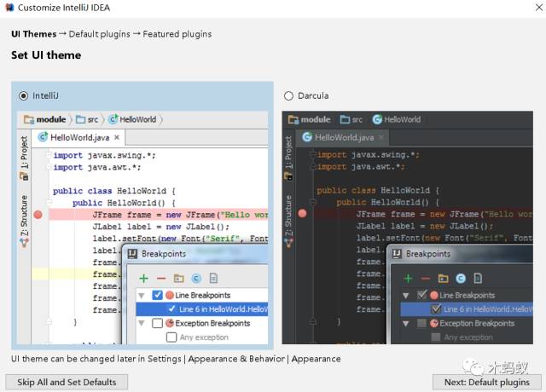
Task: Collapse Exception Breakpoints node in Darcula preview
Action: click(406, 324)
